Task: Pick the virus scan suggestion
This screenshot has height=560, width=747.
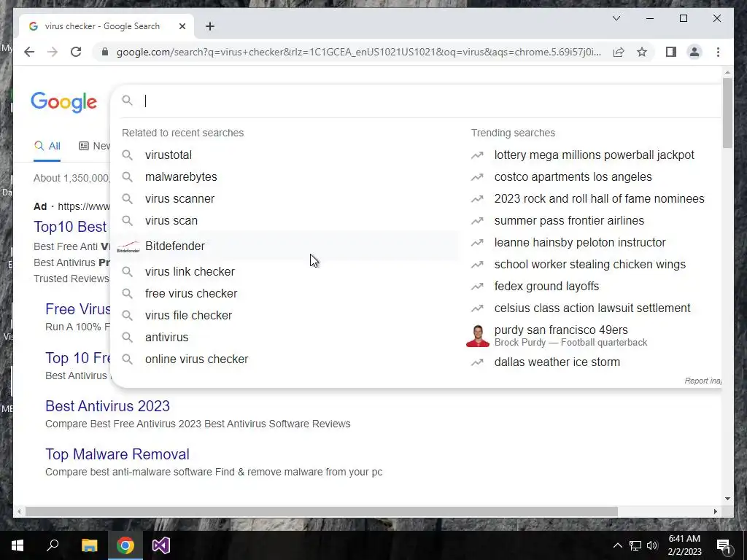Action: pyautogui.click(x=286, y=220)
